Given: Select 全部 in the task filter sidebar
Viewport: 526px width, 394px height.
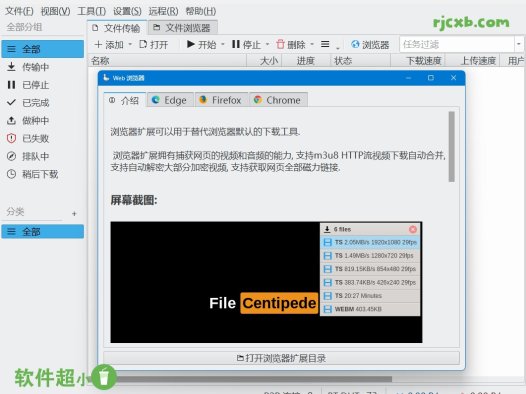Looking at the screenshot, I should [43, 49].
